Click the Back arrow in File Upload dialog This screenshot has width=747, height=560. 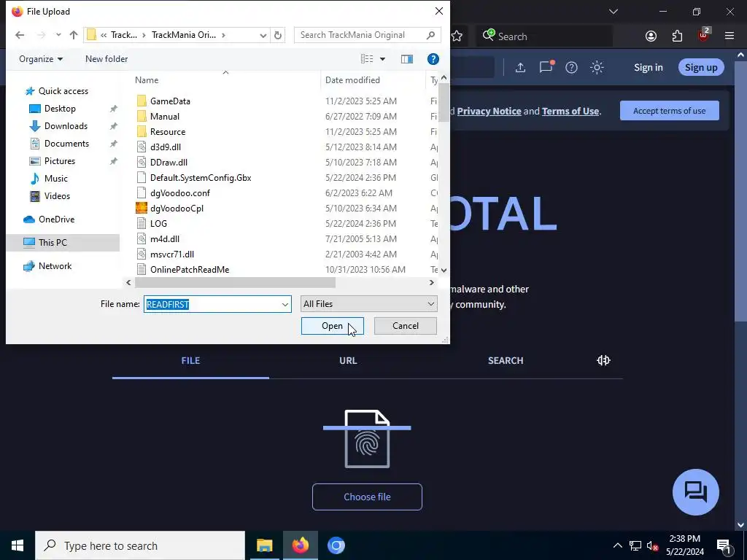pyautogui.click(x=20, y=35)
